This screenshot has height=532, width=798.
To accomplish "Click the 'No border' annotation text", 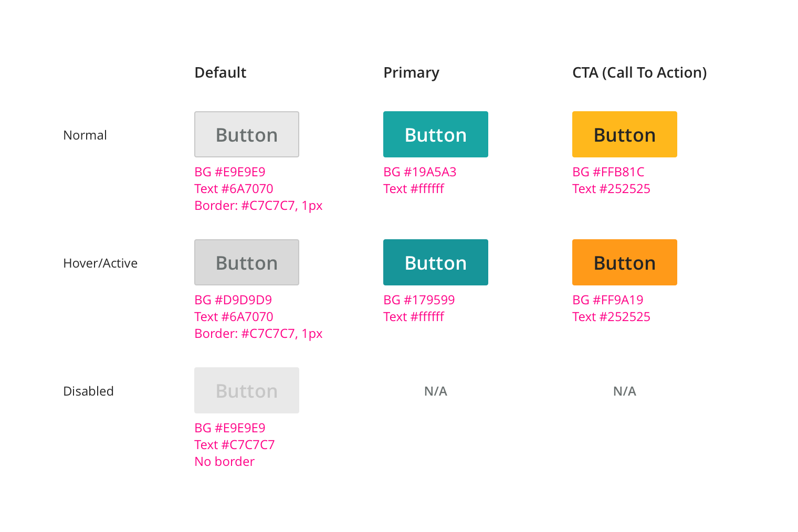I will [224, 462].
